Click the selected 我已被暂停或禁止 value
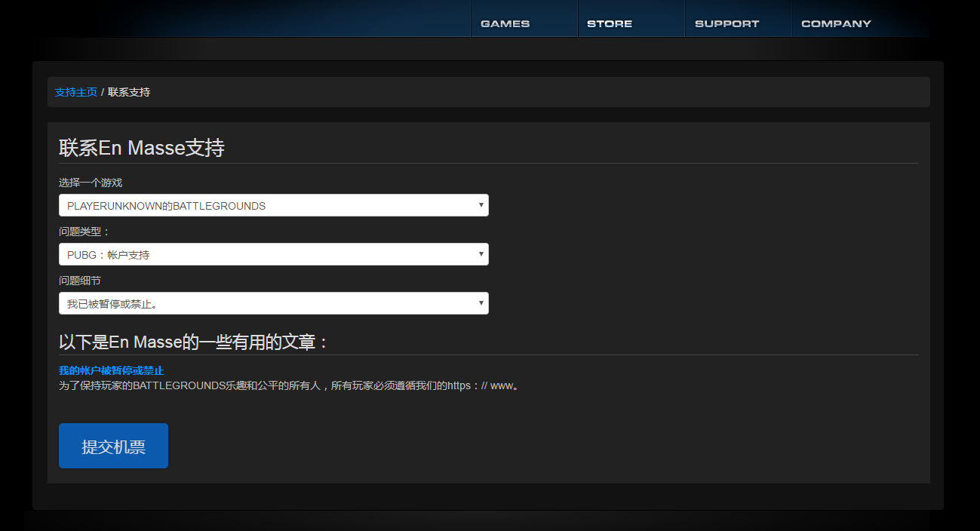The image size is (980, 531). [x=112, y=304]
